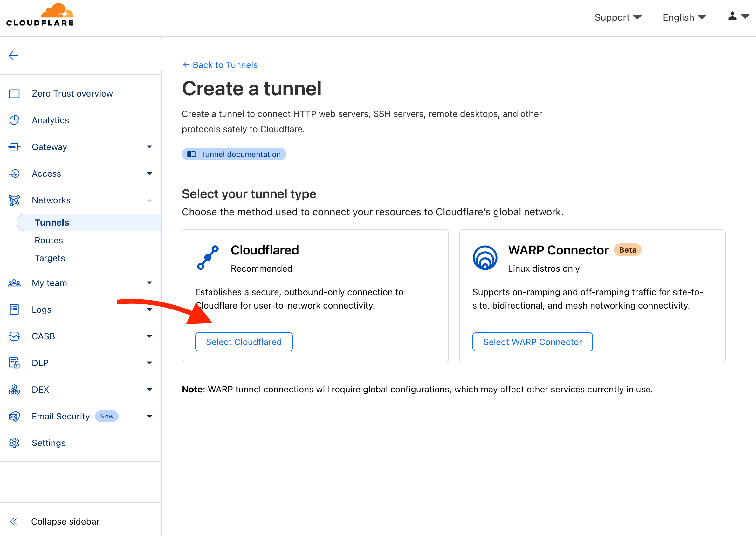Click Select Cloudflared button
Image resolution: width=756 pixels, height=536 pixels.
tap(244, 342)
